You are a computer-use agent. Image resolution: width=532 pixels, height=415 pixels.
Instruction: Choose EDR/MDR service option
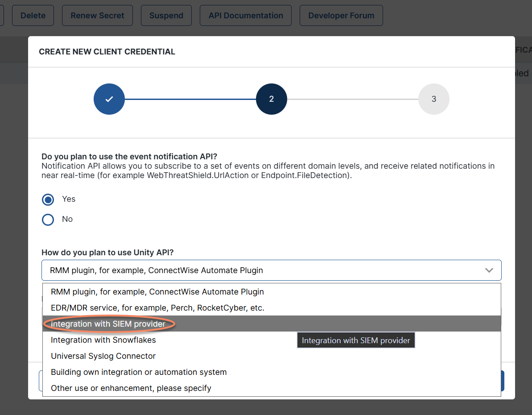(272, 308)
